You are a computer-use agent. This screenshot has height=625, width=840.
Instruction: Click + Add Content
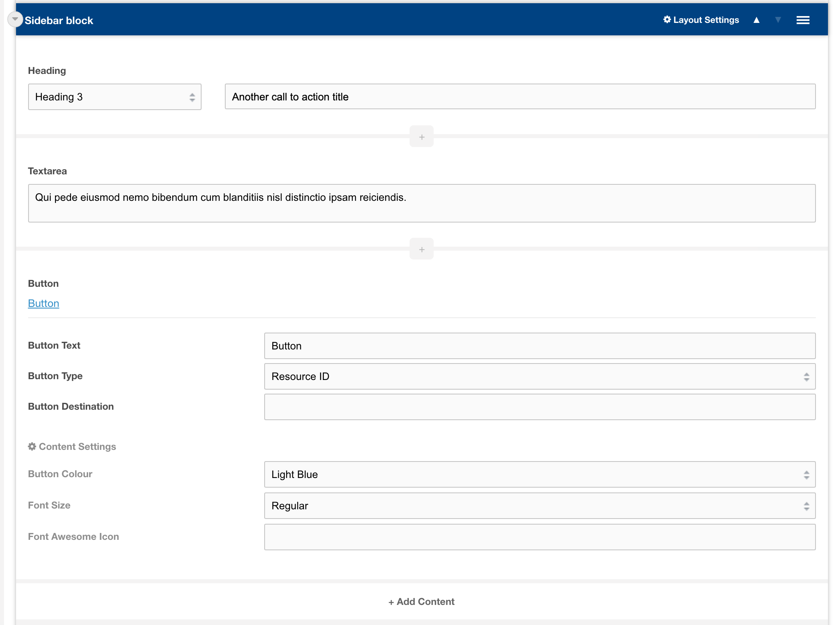click(x=422, y=602)
